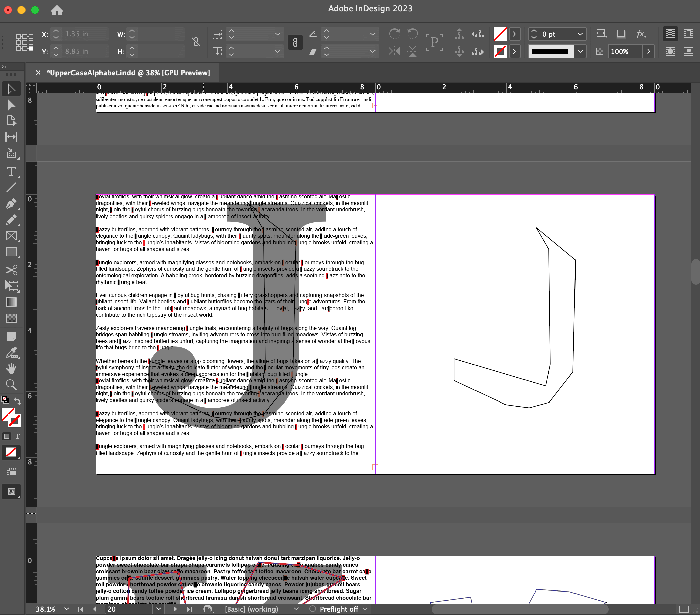Set the reference point locator
This screenshot has width=700, height=615.
tap(24, 42)
